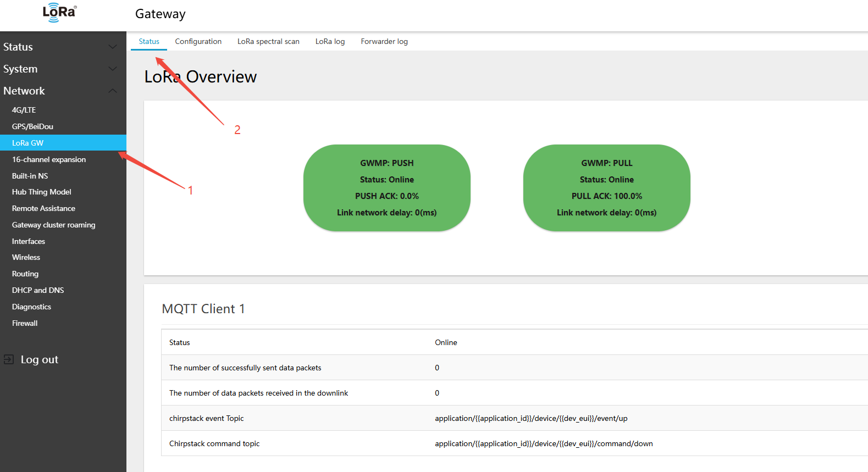Click the Log out link
The height and width of the screenshot is (472, 868).
40,359
